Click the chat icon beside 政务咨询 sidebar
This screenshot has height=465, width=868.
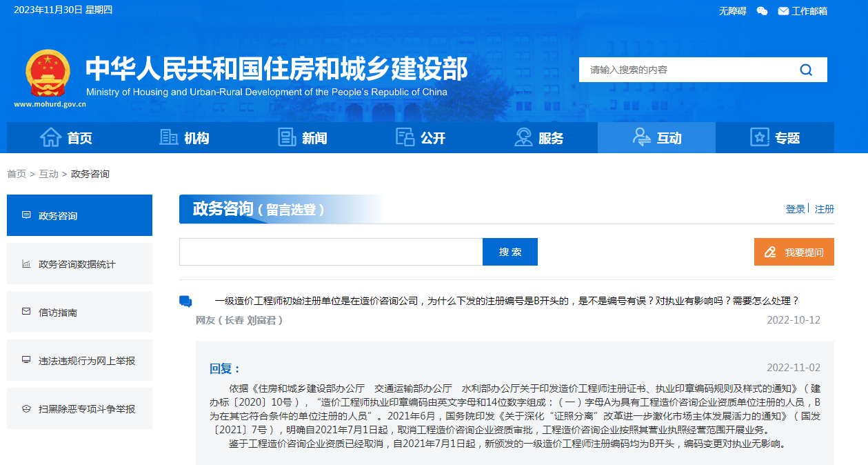[x=26, y=215]
